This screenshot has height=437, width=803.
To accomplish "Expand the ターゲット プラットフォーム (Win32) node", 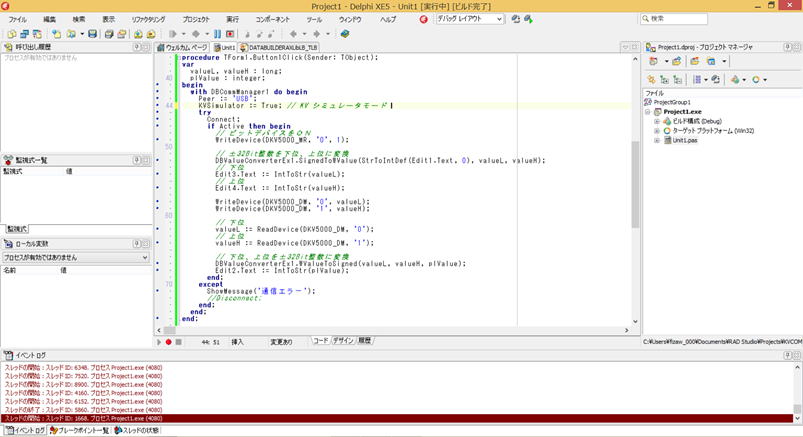I will click(x=657, y=131).
